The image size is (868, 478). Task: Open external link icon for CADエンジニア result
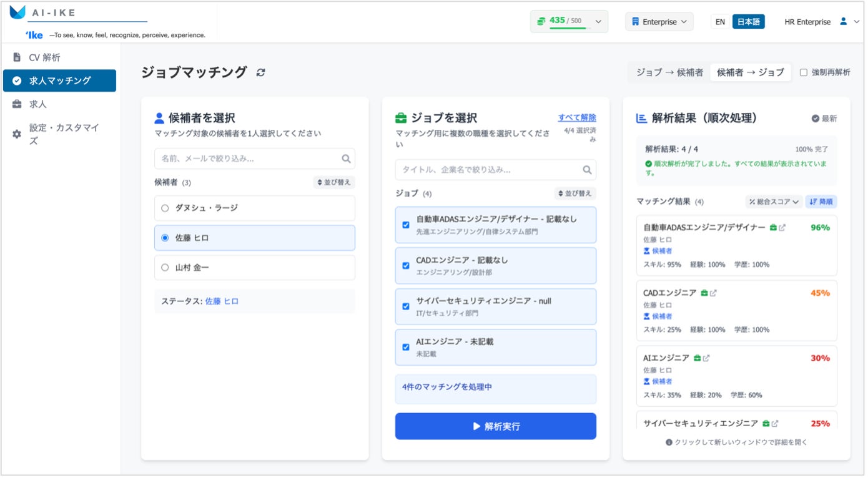713,293
